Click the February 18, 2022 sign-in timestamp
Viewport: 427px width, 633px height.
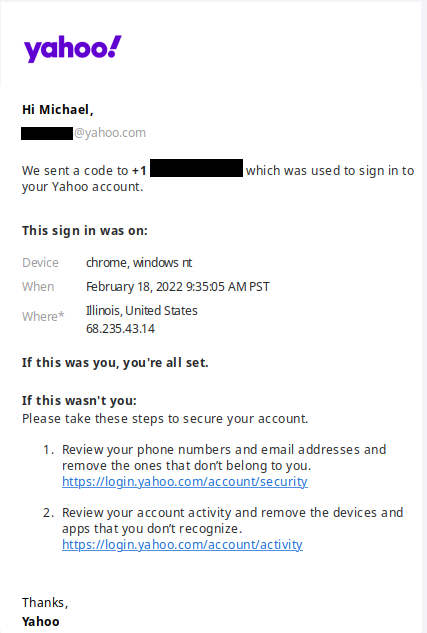point(178,287)
